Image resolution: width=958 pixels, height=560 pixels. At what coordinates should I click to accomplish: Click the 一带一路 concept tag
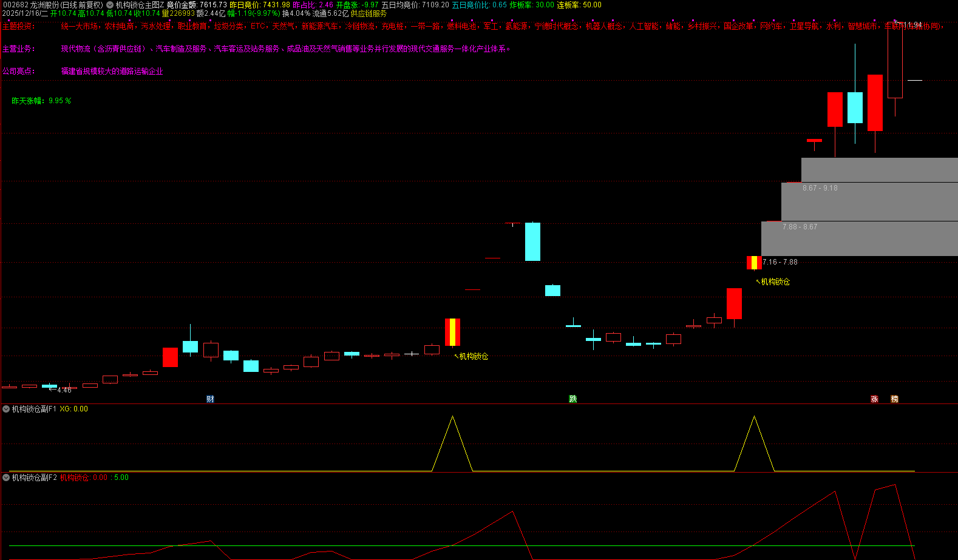point(425,27)
